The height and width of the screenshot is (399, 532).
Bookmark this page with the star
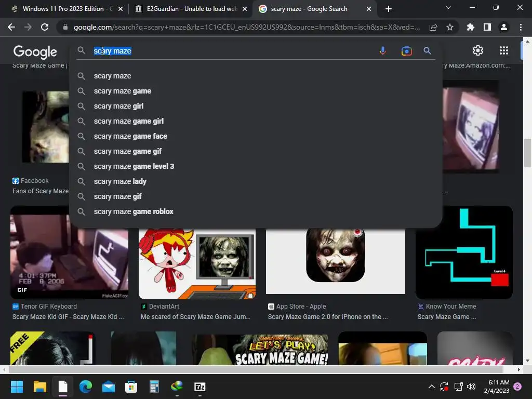coord(450,27)
